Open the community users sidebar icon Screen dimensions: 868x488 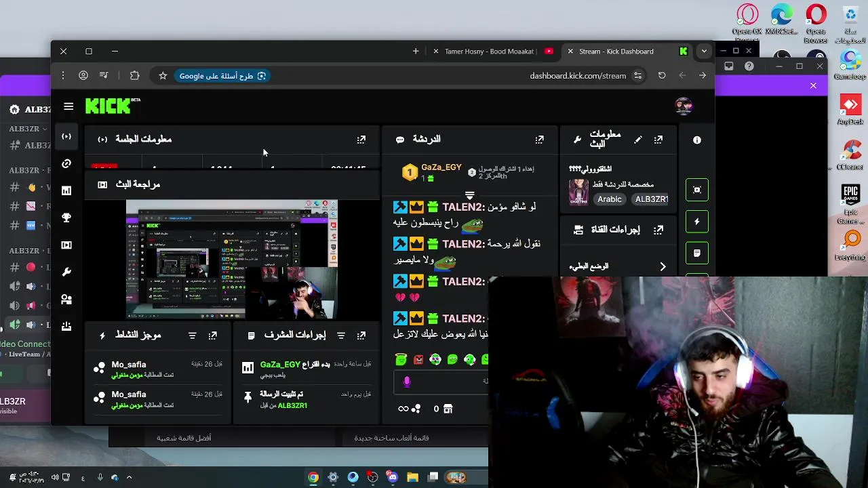(66, 299)
